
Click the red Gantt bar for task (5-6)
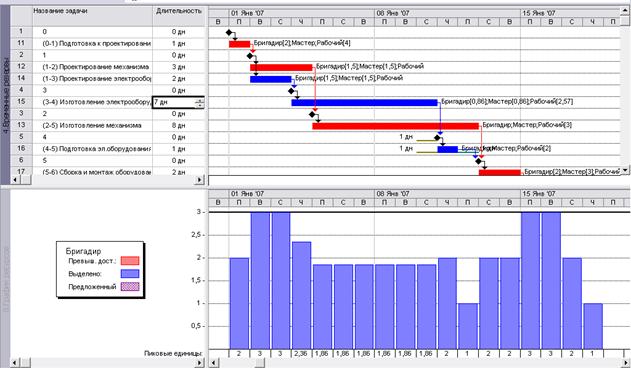(x=499, y=173)
